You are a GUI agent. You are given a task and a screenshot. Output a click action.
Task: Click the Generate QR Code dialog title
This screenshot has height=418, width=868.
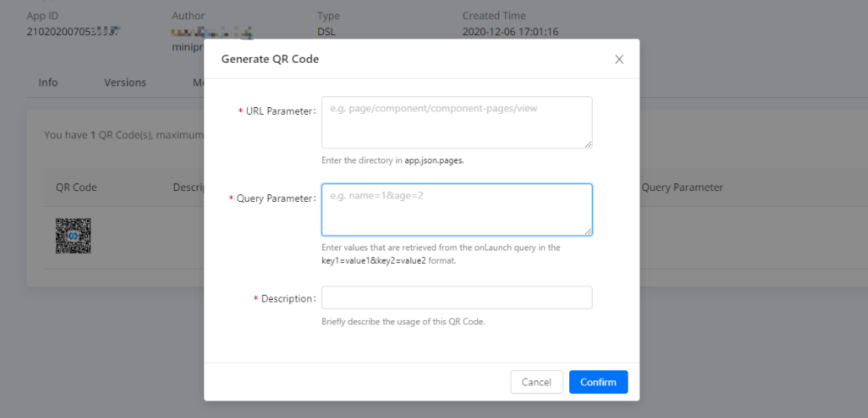click(270, 59)
